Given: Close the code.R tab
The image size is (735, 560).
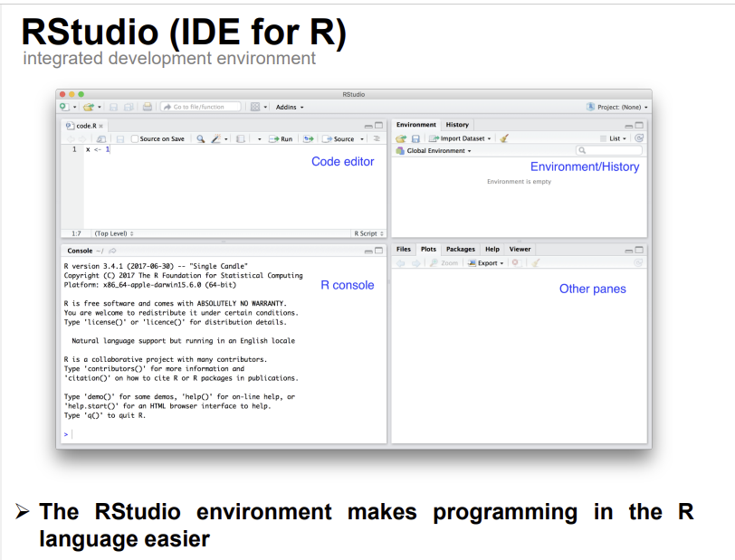Looking at the screenshot, I should 100,126.
